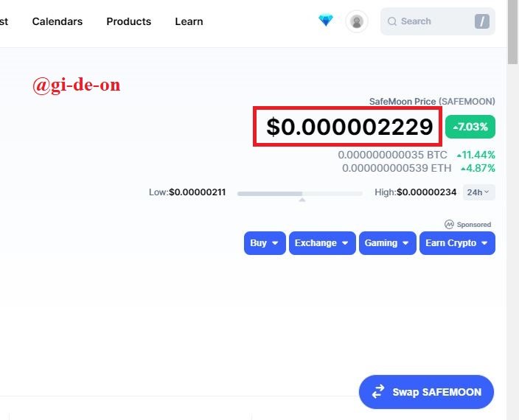This screenshot has width=519, height=420.
Task: Click the $0.000002229 price value
Action: coord(349,127)
